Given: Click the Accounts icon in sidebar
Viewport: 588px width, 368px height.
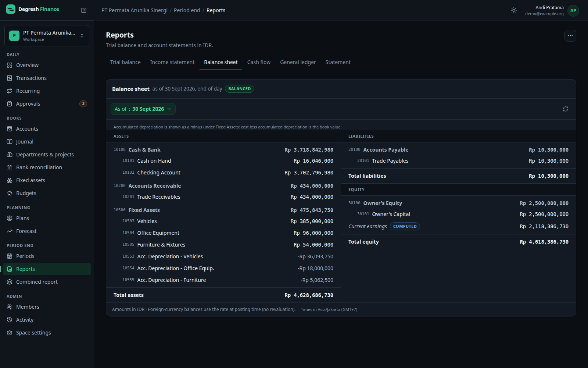Looking at the screenshot, I should tap(10, 129).
